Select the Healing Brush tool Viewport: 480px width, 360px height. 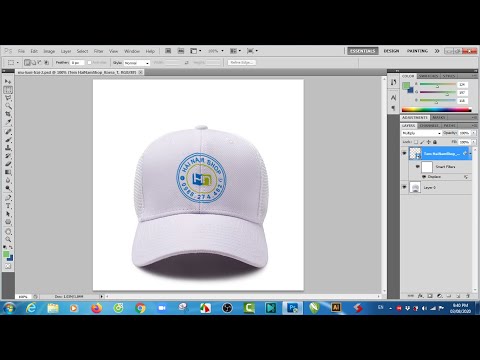8,132
